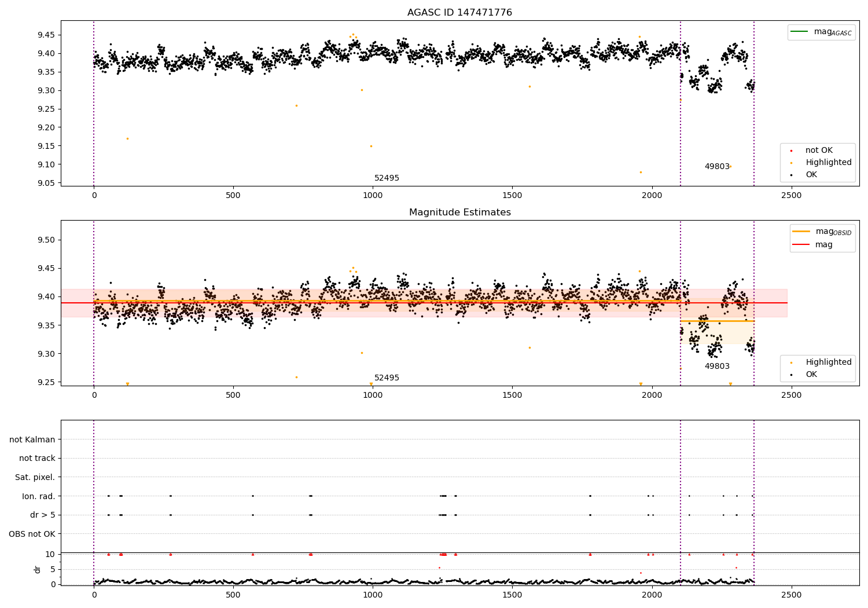Click the title 'AGASC ID 147471776'
The image size is (868, 608).
coord(459,13)
